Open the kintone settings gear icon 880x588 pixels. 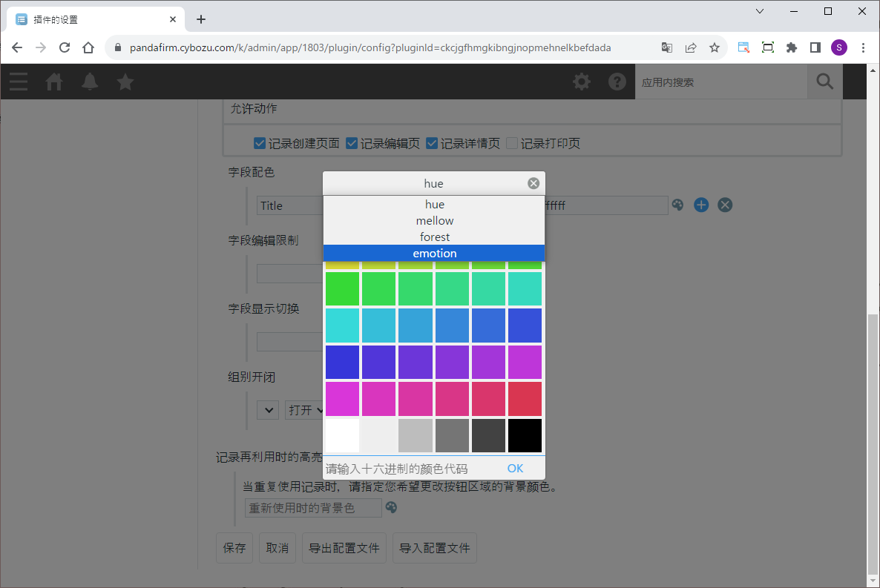pos(582,82)
